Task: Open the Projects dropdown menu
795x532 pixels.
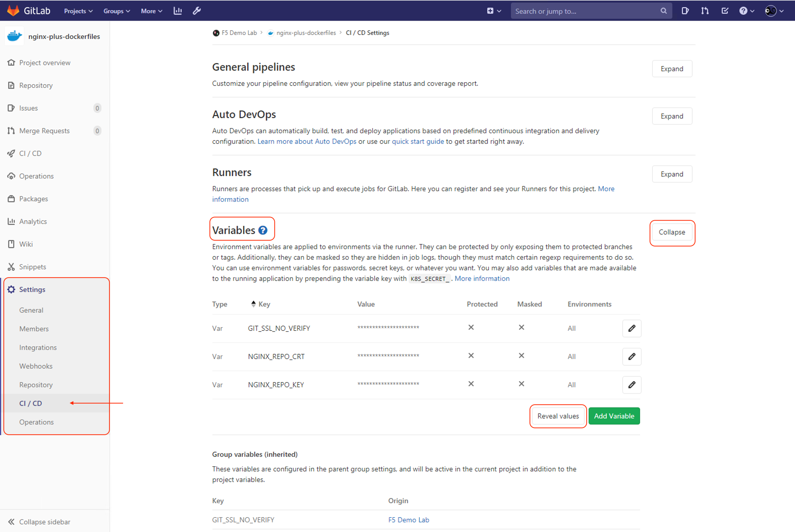Action: click(x=78, y=11)
